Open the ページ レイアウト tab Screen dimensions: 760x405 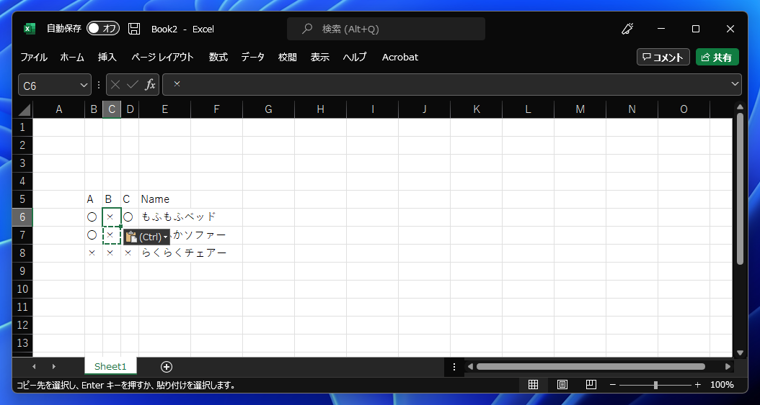pyautogui.click(x=162, y=57)
